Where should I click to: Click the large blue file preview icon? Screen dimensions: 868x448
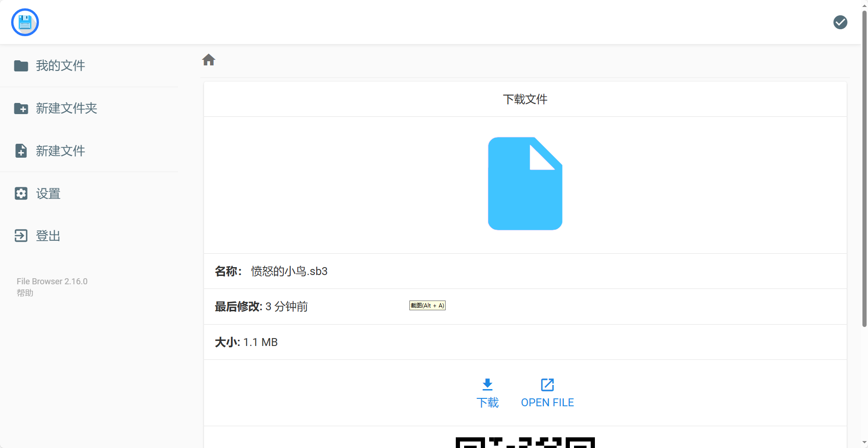525,184
